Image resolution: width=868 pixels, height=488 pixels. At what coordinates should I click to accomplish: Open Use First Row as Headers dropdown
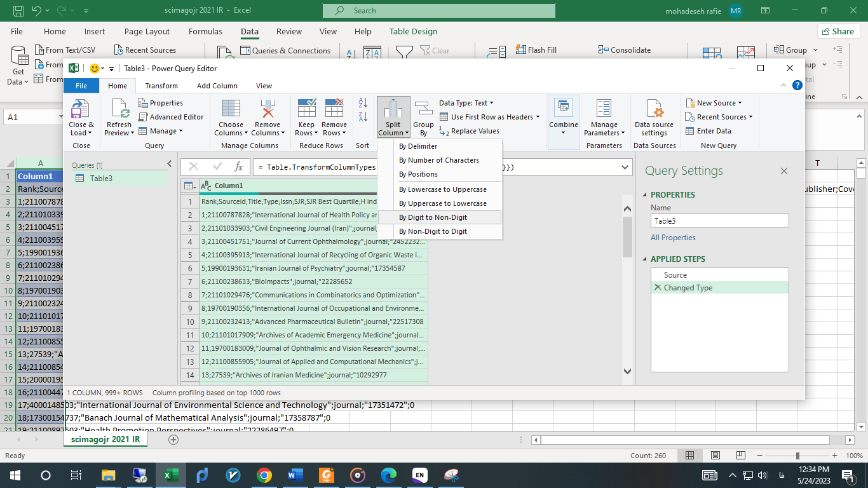[x=489, y=117]
